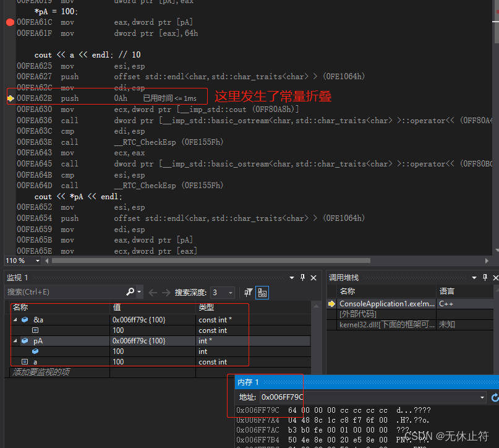Viewport: 499px width, 448px height.
Task: Focus the watch search box 搜索(Ctrl+E)
Action: point(66,292)
